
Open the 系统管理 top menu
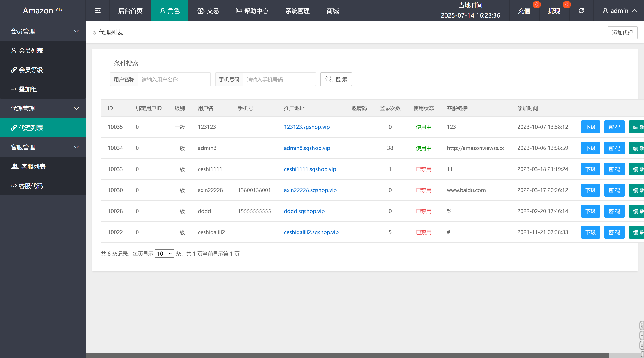coord(297,11)
